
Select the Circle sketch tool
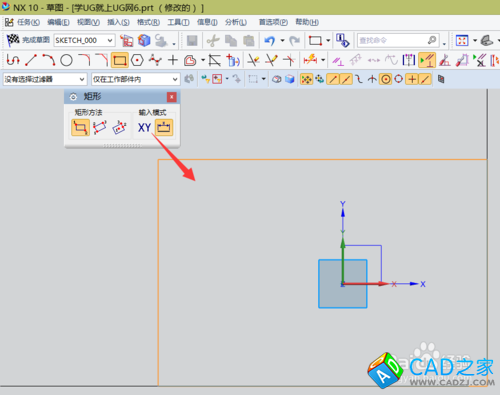coord(66,60)
